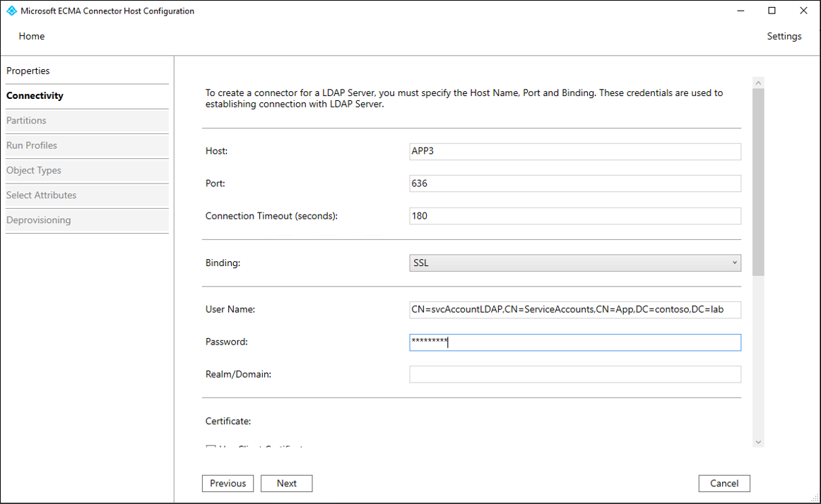Click the Cancel button

click(x=724, y=484)
